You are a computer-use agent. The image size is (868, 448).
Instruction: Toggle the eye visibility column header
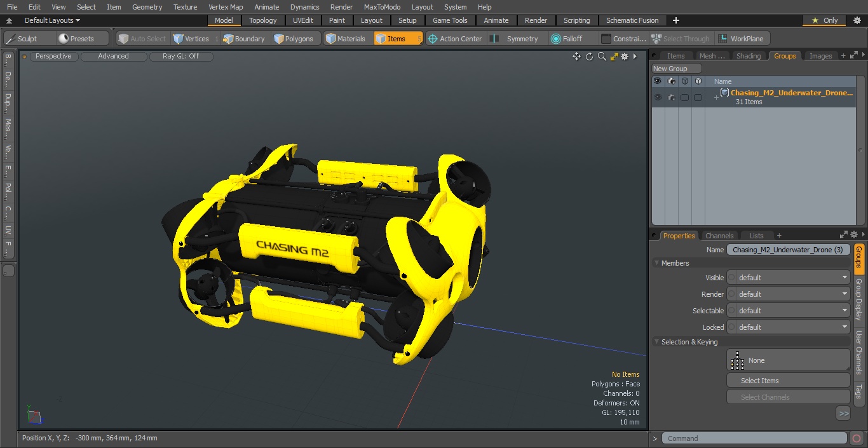pyautogui.click(x=658, y=81)
